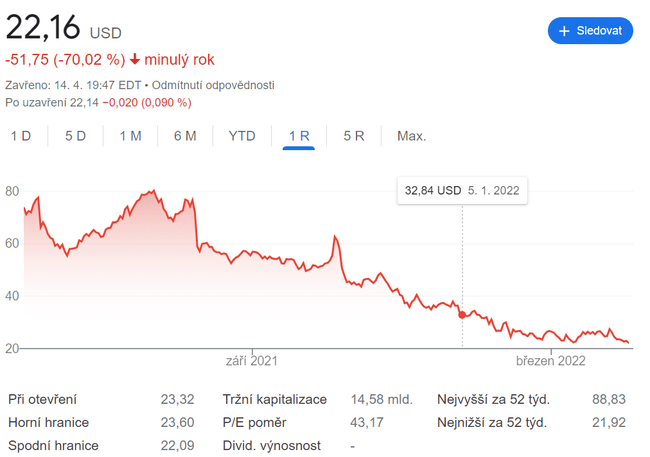Select the 1 D time range tab
The image size is (650, 457).
tap(21, 136)
